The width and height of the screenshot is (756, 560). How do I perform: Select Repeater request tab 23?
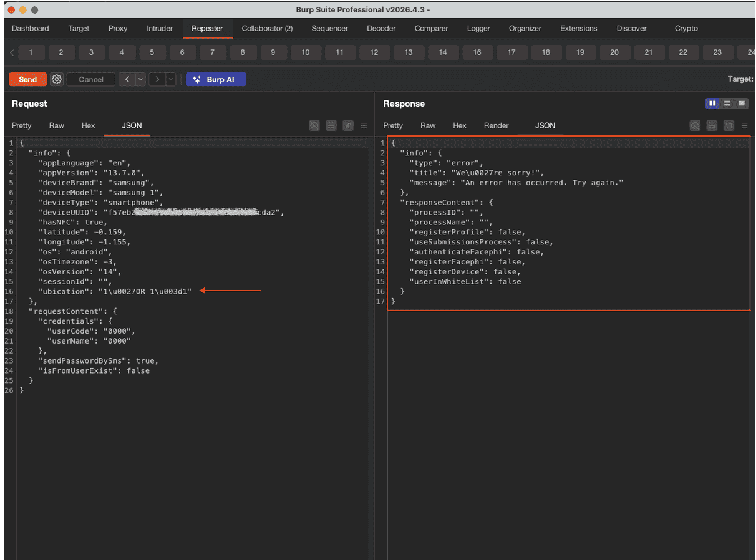717,52
